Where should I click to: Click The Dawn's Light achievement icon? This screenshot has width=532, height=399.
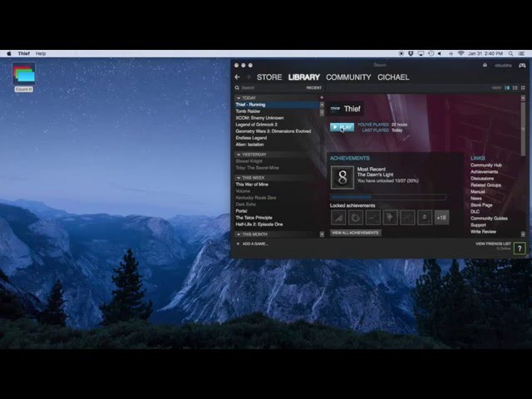coord(342,177)
